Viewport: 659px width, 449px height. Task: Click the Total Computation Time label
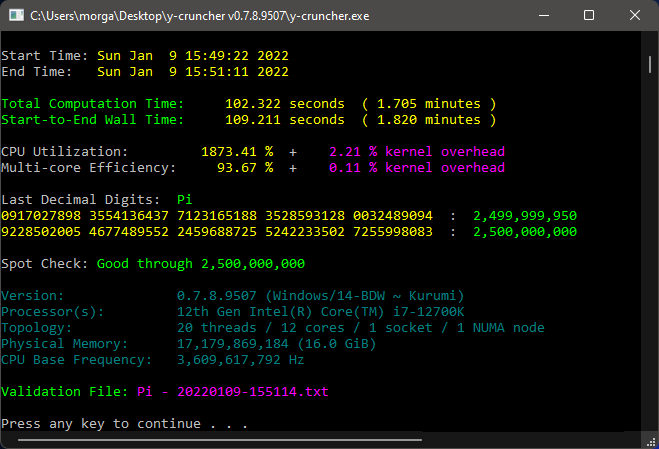[93, 103]
